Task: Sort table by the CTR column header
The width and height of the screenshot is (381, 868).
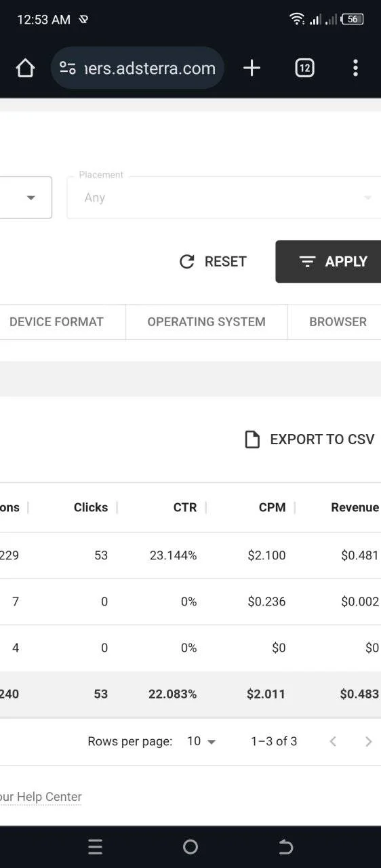Action: [x=185, y=507]
